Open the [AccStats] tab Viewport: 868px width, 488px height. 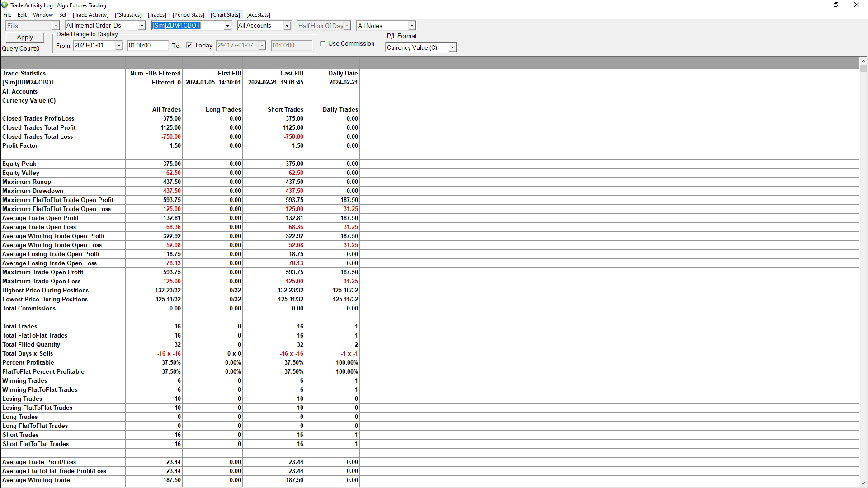[258, 15]
